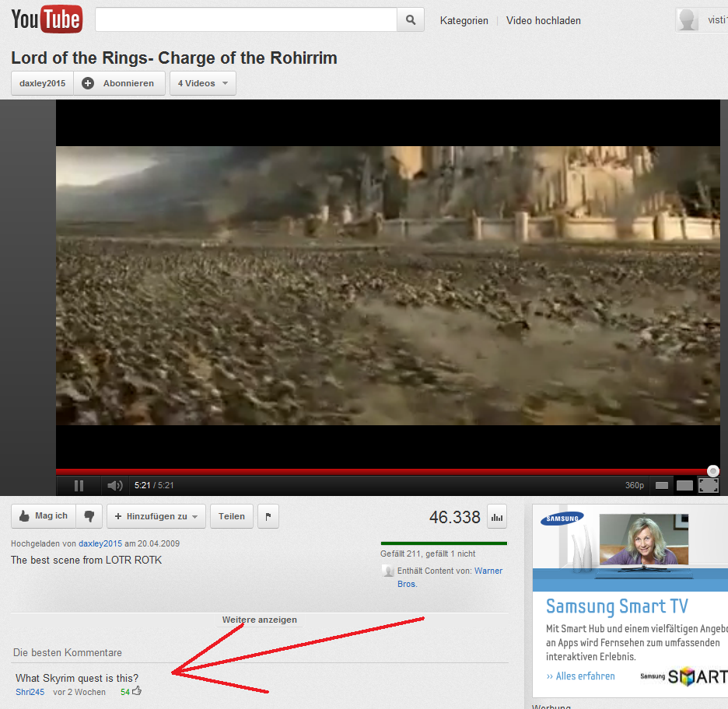
Task: Click the comment What Skyrim quest is this?
Action: tap(77, 678)
